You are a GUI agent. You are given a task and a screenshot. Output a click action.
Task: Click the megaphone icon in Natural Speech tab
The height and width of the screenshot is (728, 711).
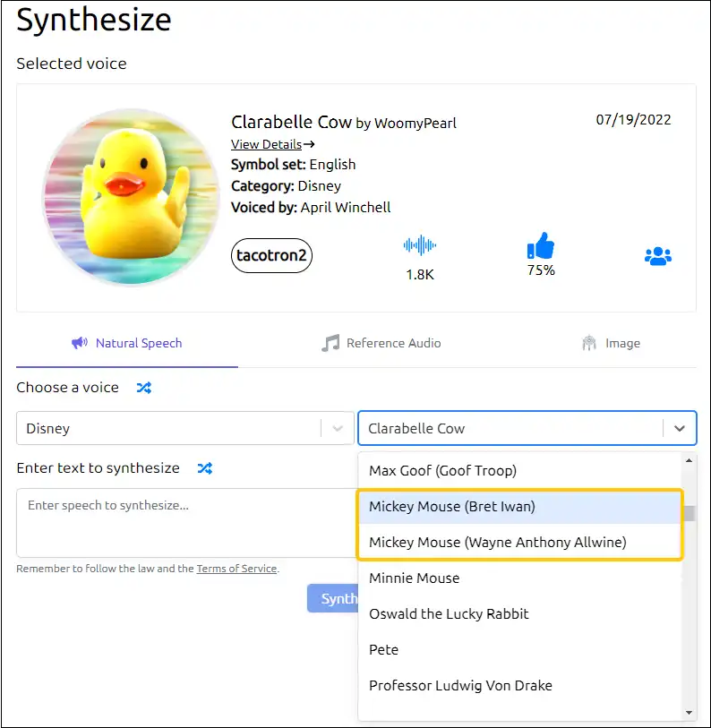80,343
